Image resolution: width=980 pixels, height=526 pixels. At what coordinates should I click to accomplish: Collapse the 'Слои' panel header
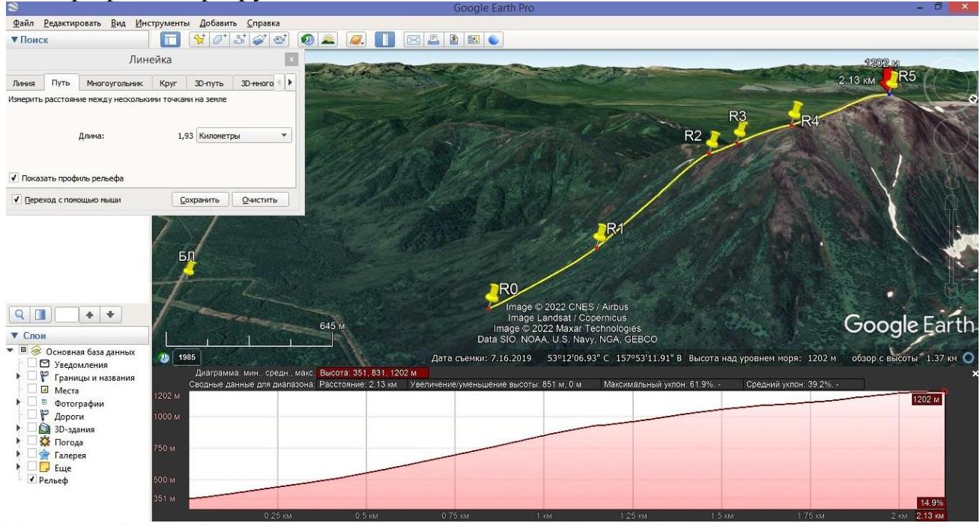tap(15, 336)
